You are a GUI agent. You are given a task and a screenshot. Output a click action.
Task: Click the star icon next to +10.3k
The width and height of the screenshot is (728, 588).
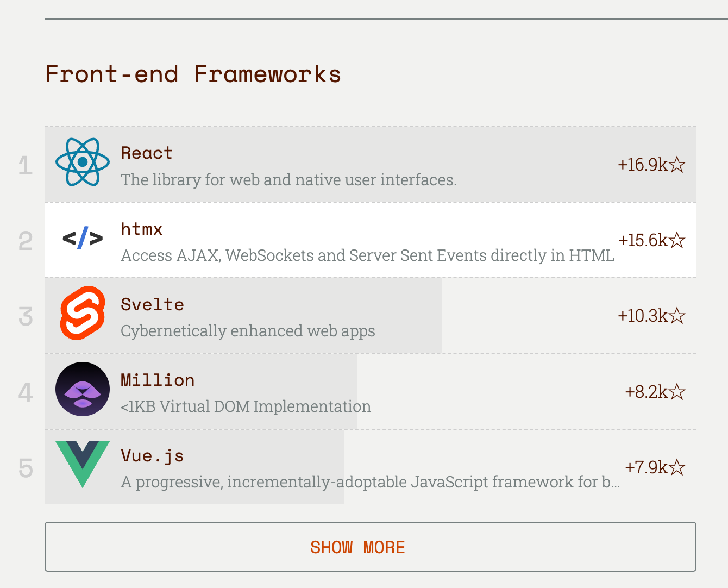coord(677,315)
